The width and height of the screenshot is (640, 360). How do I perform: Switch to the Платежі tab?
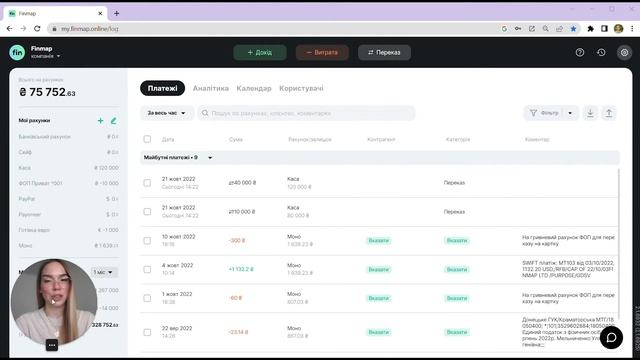click(162, 88)
